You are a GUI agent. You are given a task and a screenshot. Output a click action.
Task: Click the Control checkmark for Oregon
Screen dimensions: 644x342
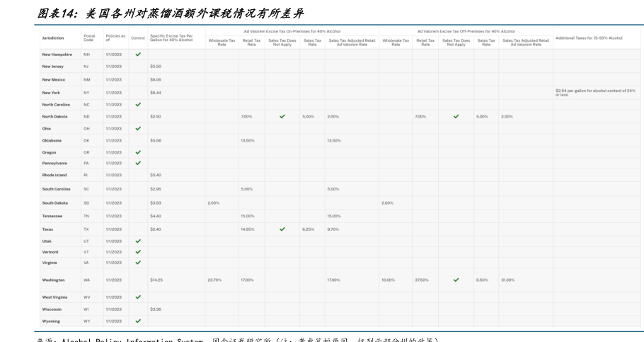coord(138,152)
